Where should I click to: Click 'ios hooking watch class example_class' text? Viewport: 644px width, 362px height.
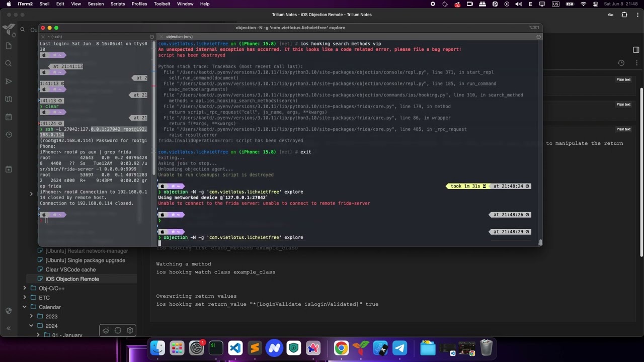[x=215, y=272]
